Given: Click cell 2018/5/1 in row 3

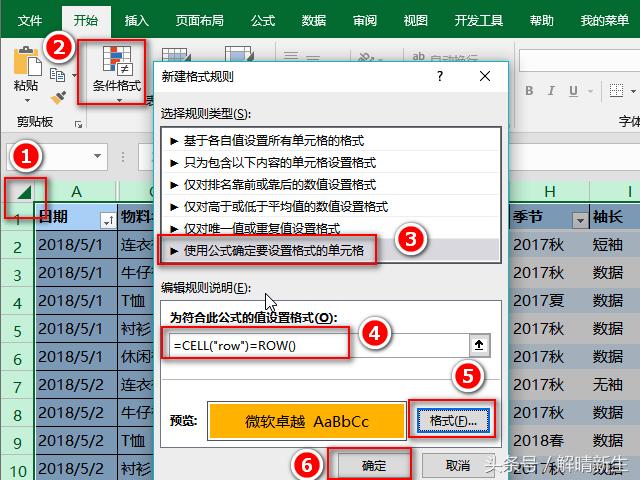Looking at the screenshot, I should pos(77,273).
